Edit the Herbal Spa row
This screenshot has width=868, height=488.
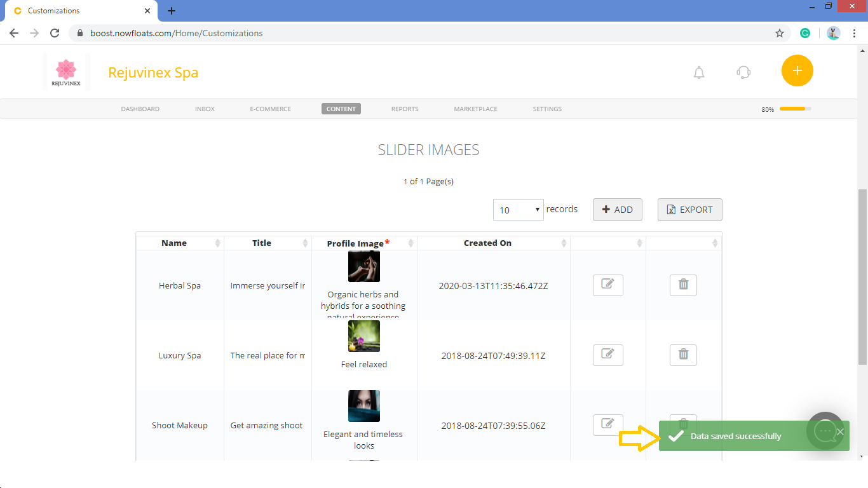608,285
